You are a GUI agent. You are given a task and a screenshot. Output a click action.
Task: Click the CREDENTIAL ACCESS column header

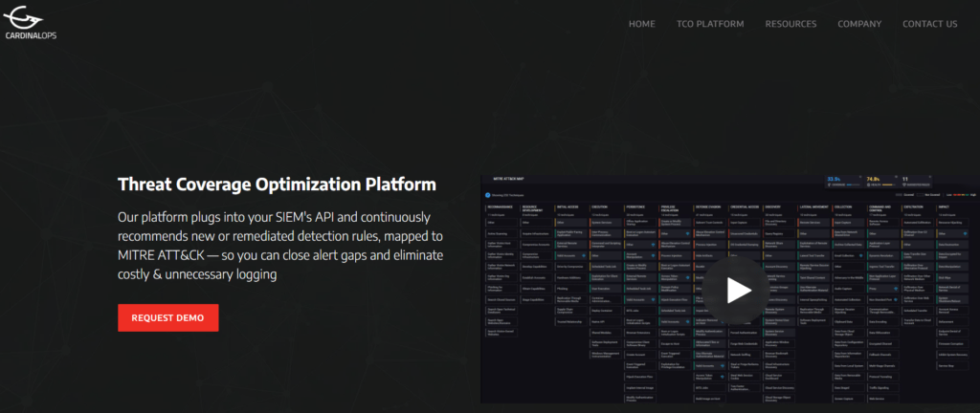point(744,206)
